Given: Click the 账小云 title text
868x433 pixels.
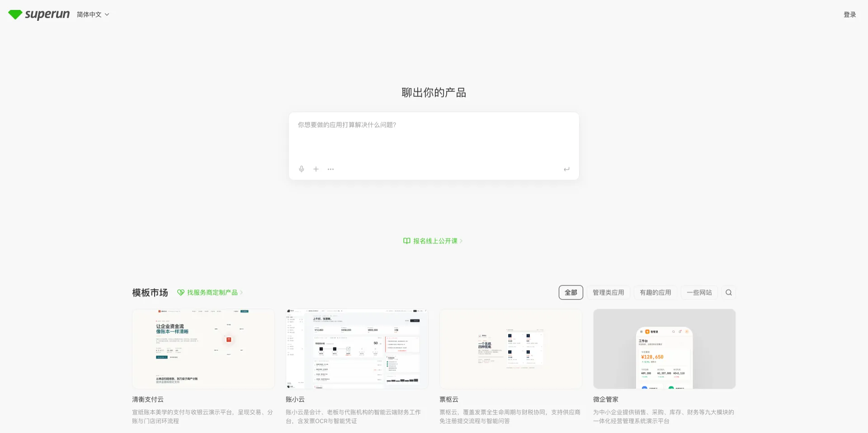Looking at the screenshot, I should [x=295, y=400].
